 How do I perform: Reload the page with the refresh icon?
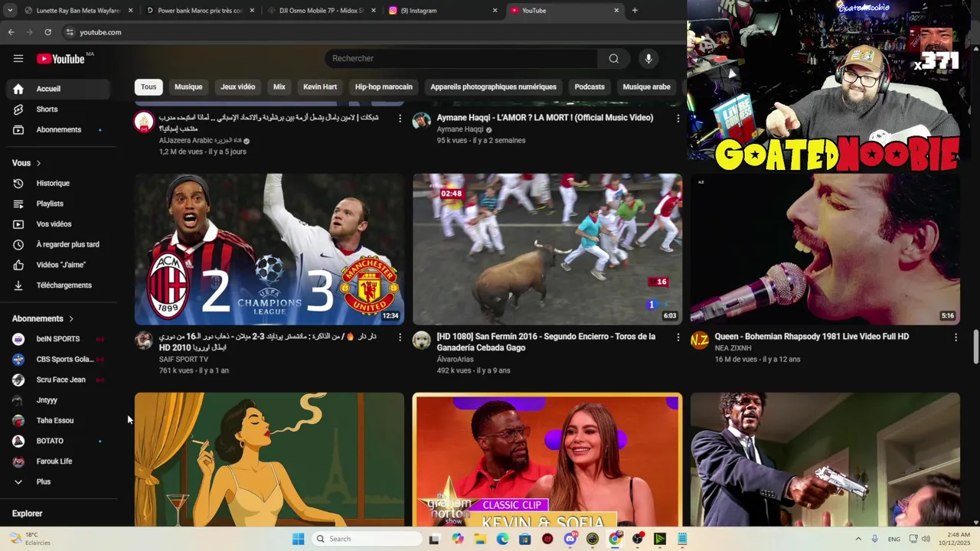pyautogui.click(x=47, y=32)
